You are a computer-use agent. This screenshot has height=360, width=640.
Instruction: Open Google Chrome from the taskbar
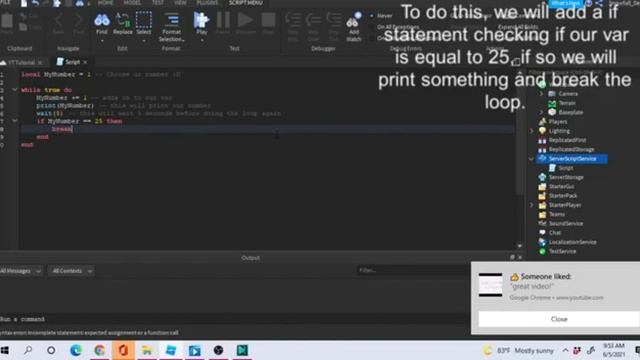click(100, 351)
